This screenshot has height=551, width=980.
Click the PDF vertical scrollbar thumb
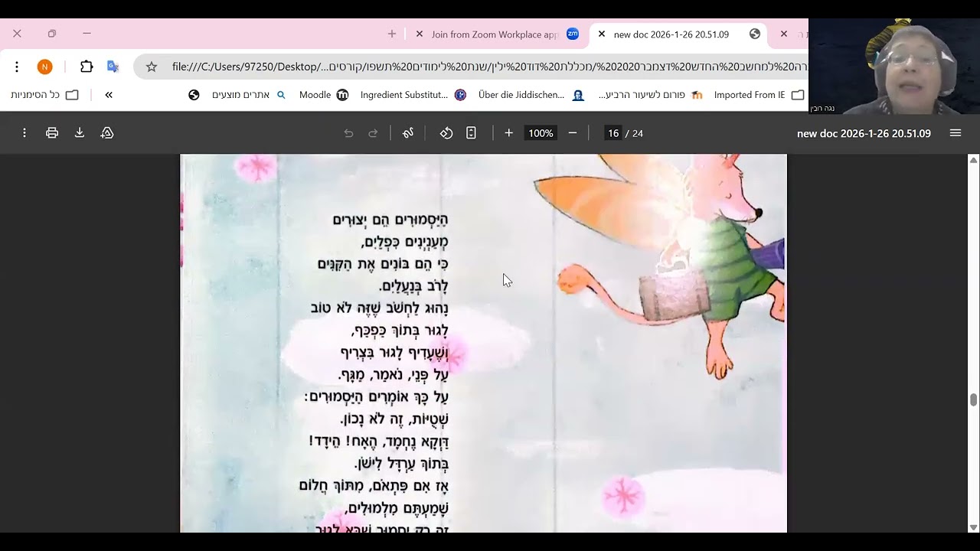974,400
